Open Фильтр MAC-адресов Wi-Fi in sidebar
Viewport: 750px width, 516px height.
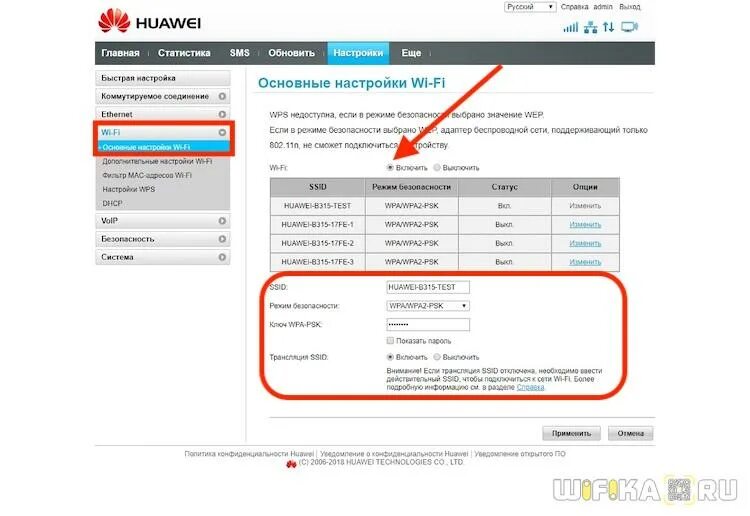[147, 176]
